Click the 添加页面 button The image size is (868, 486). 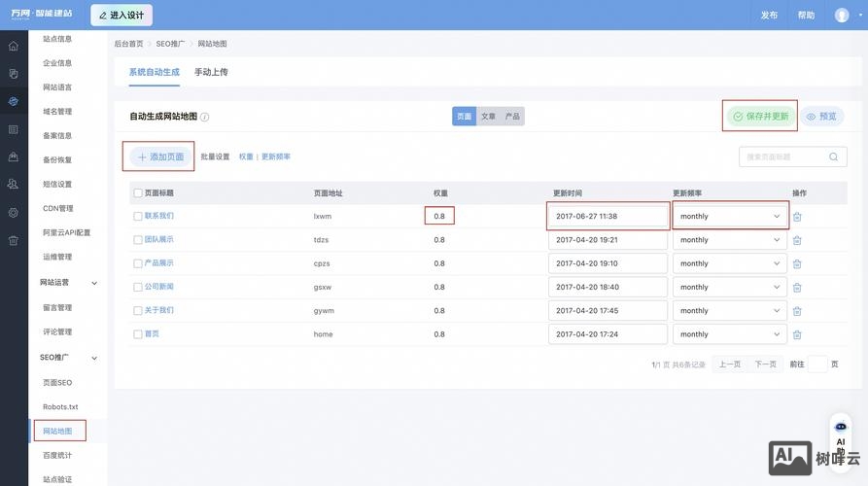pyautogui.click(x=160, y=156)
